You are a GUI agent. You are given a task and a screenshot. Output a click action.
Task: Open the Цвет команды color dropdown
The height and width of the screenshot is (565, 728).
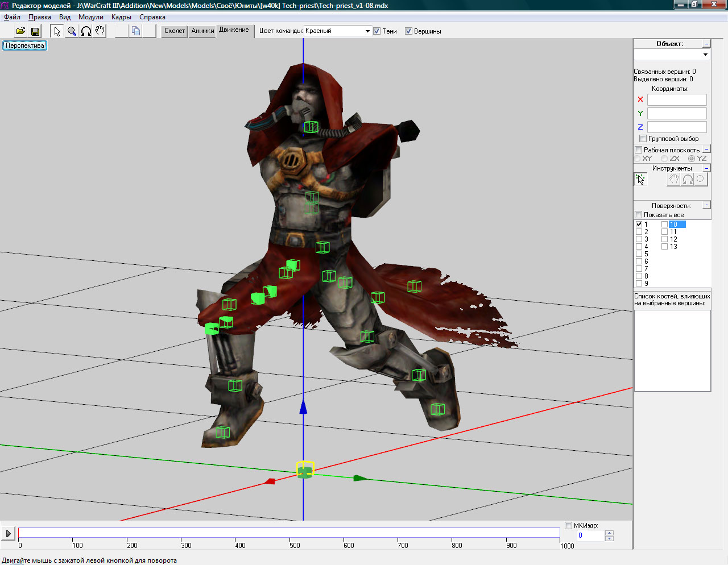click(x=367, y=31)
